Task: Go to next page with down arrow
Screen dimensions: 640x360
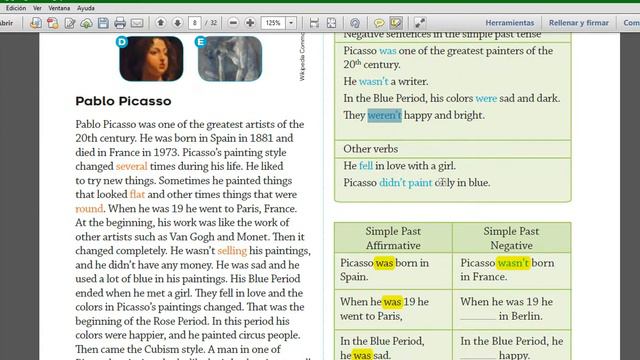Action: (178, 23)
